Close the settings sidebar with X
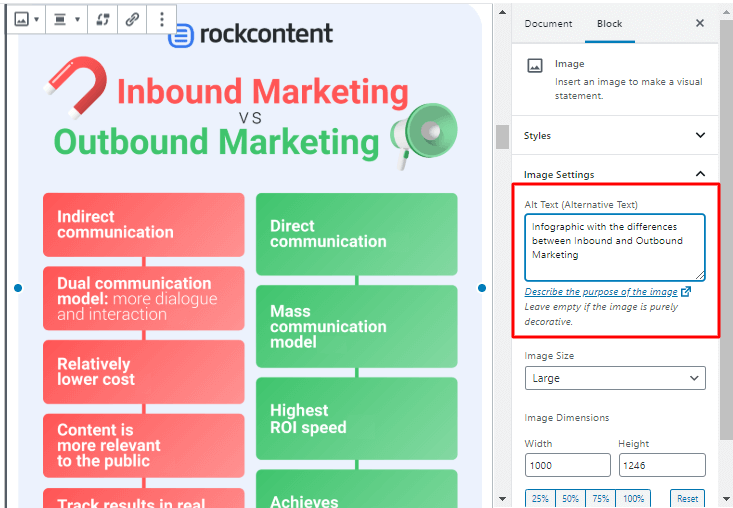This screenshot has width=733, height=508. click(700, 23)
